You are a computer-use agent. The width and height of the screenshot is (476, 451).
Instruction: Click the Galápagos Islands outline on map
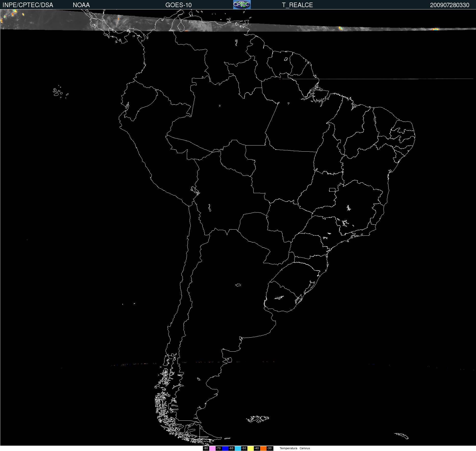coord(58,92)
